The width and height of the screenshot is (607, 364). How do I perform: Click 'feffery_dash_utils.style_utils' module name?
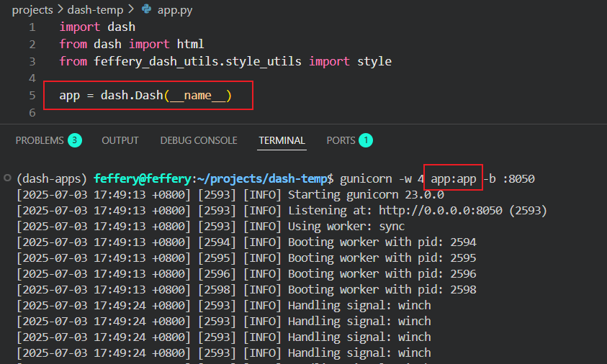coord(197,61)
